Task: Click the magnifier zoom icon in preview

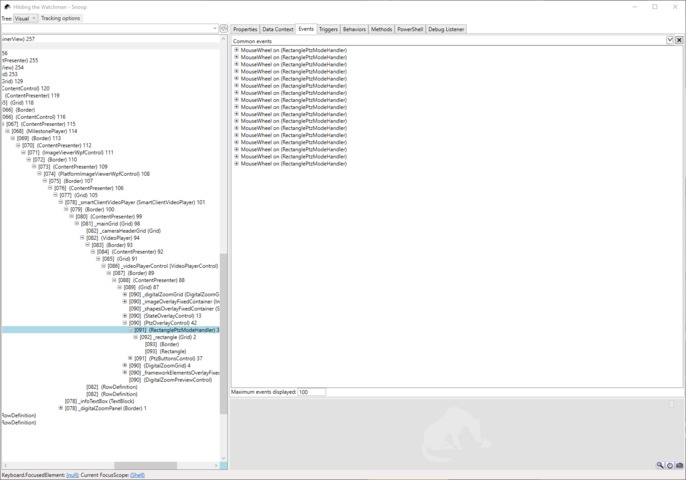Action: click(x=660, y=466)
